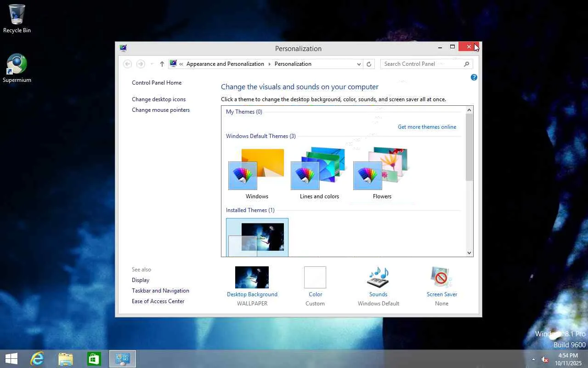Image resolution: width=588 pixels, height=368 pixels.
Task: Click the breadcrumb overflow chevron
Action: click(182, 64)
